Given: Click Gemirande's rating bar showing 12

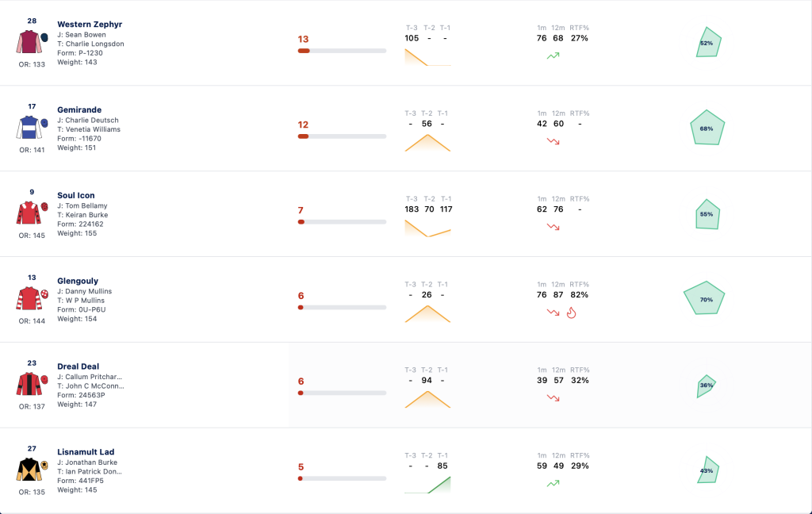Looking at the screenshot, I should coord(342,136).
